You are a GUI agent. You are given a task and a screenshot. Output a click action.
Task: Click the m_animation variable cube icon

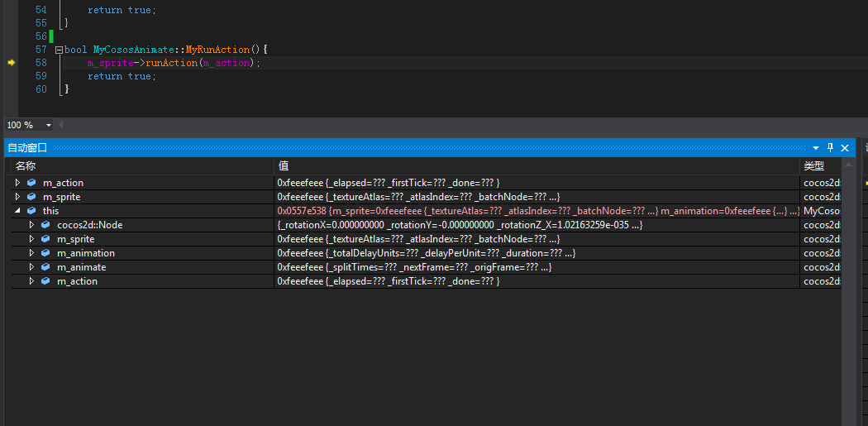pos(45,253)
